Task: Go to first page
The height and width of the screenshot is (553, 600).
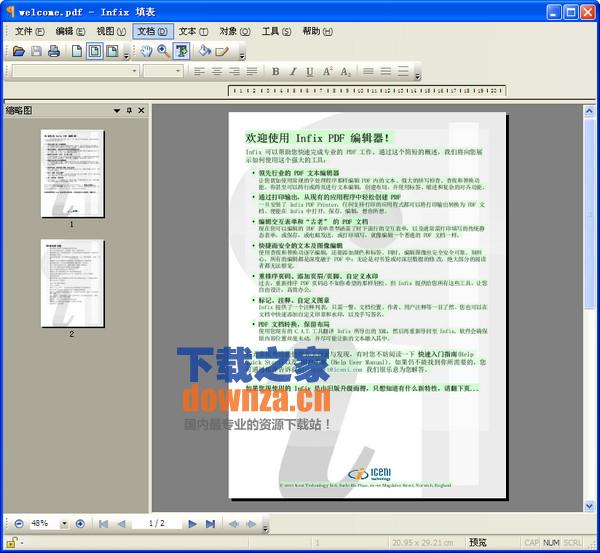Action: (103, 524)
